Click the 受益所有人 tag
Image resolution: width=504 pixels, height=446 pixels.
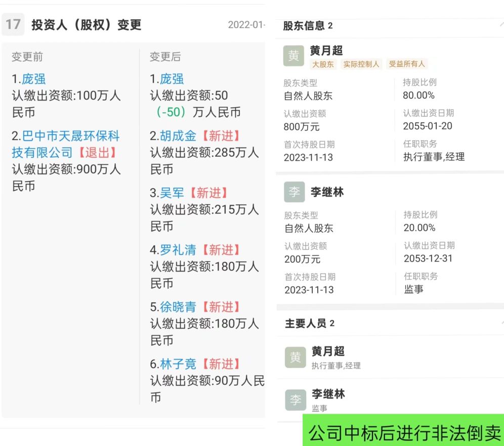point(407,64)
